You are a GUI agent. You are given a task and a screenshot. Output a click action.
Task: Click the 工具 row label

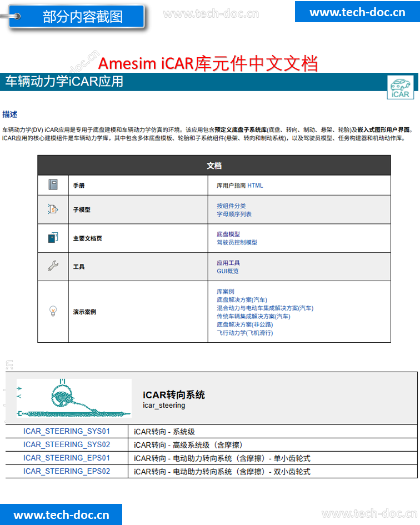tap(79, 267)
